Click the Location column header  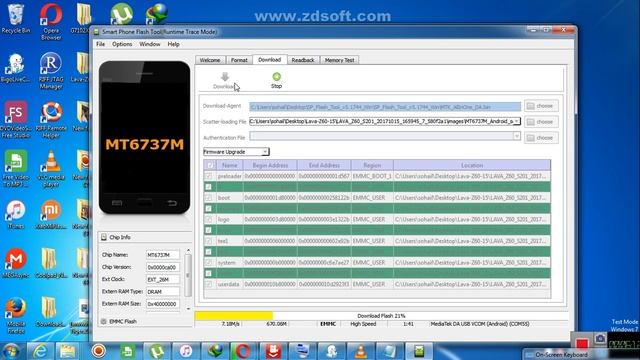(x=472, y=165)
